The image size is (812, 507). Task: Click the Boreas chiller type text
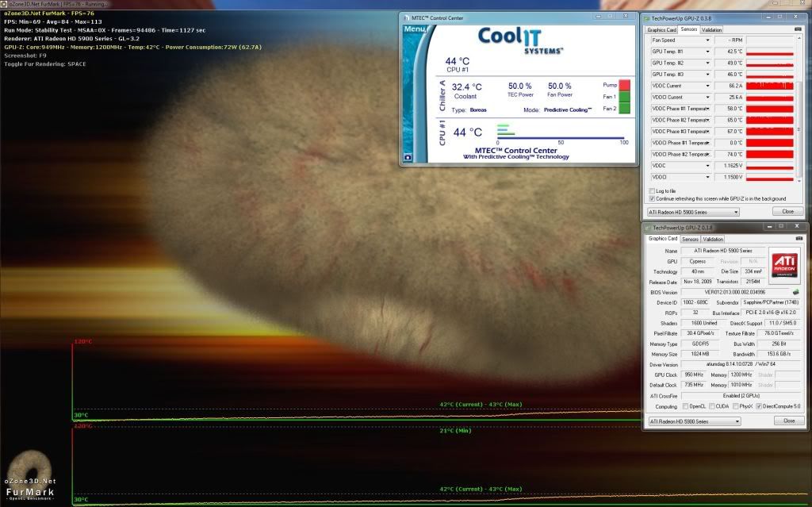(478, 110)
